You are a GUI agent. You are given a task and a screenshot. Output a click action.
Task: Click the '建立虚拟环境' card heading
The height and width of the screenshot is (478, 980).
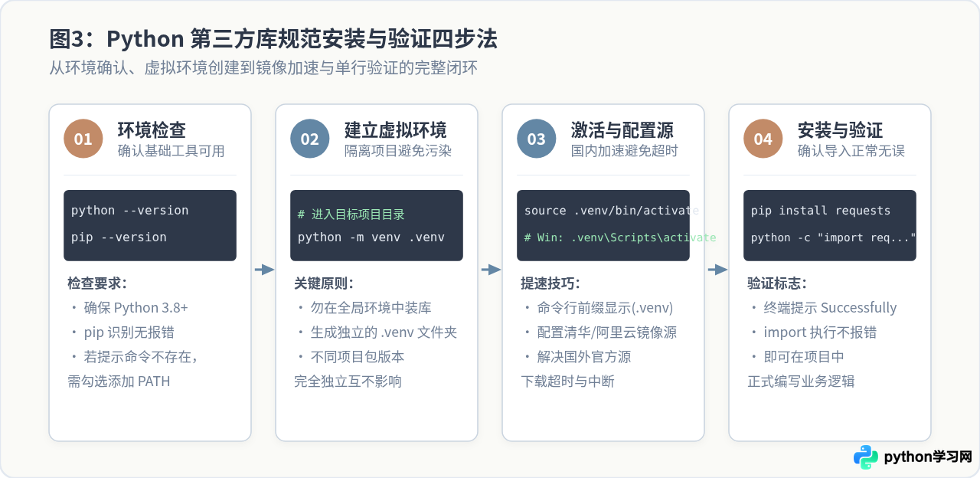[396, 129]
